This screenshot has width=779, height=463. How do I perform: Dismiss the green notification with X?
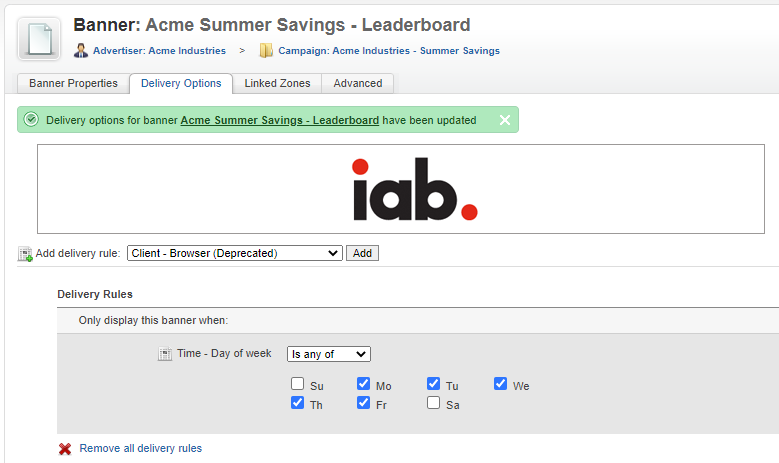click(505, 120)
